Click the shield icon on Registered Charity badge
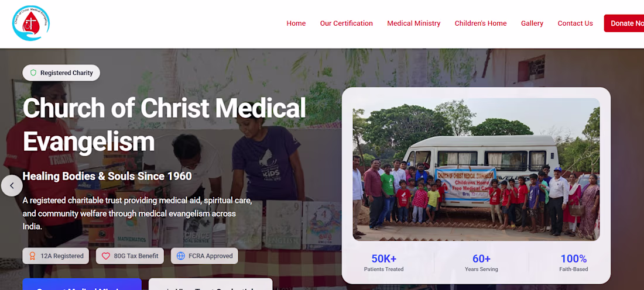 [33, 73]
